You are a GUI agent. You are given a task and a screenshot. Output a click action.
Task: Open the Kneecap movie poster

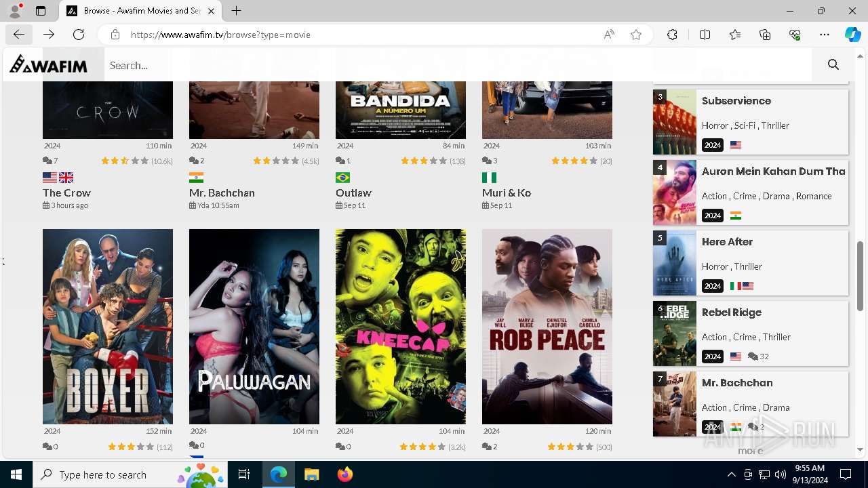401,327
